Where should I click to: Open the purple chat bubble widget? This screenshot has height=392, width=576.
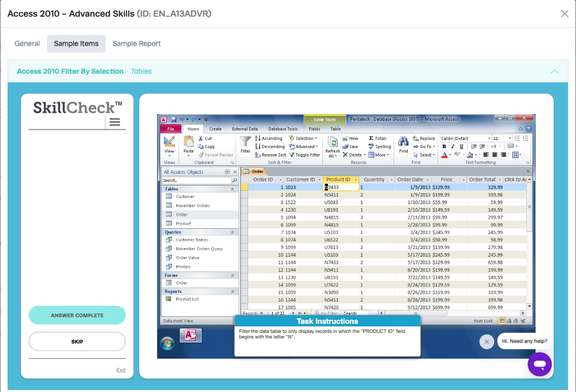click(x=540, y=364)
